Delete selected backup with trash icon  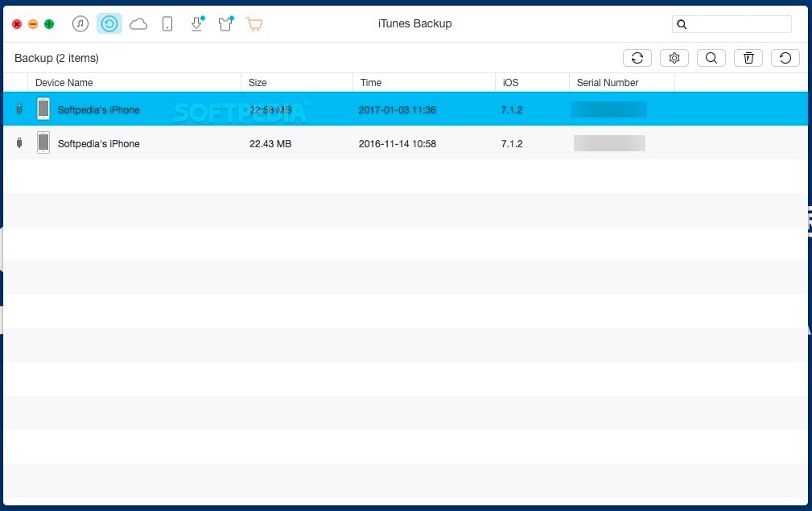pyautogui.click(x=748, y=57)
